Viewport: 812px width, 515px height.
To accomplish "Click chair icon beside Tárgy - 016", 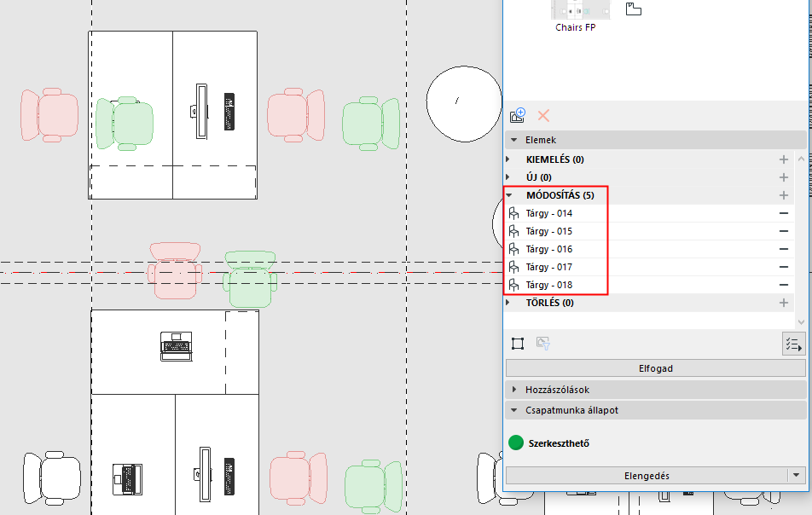I will [x=513, y=249].
